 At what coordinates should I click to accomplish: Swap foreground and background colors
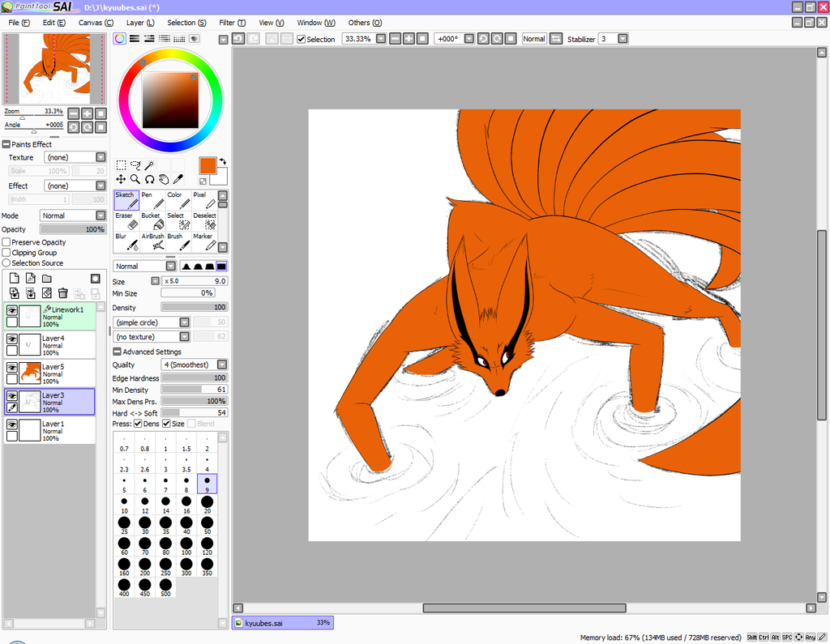pos(223,161)
